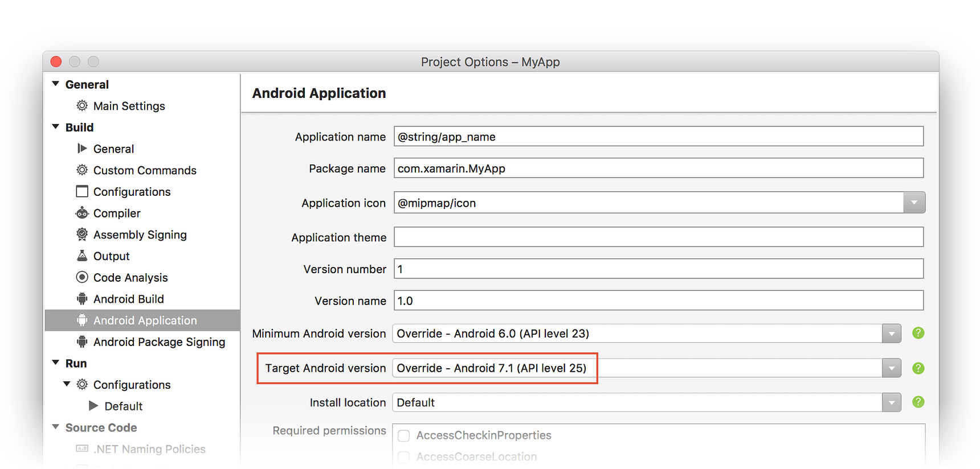Click the Main Settings gear icon
The width and height of the screenshot is (980, 469).
point(82,106)
